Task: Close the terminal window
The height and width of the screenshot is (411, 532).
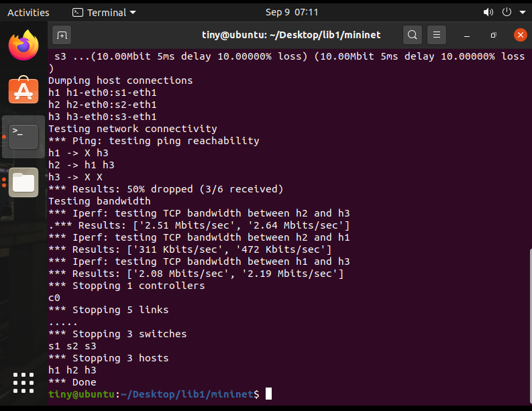Action: [520, 35]
